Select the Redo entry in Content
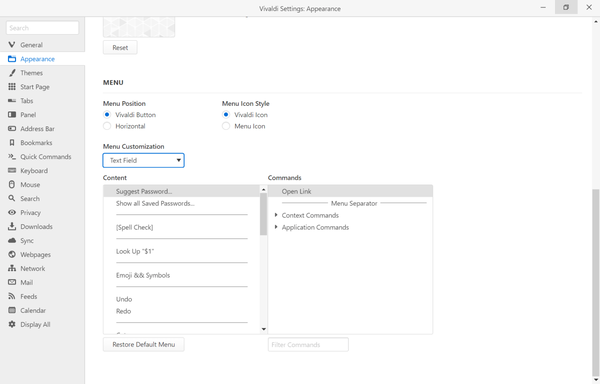The image size is (600, 384). 182,311
